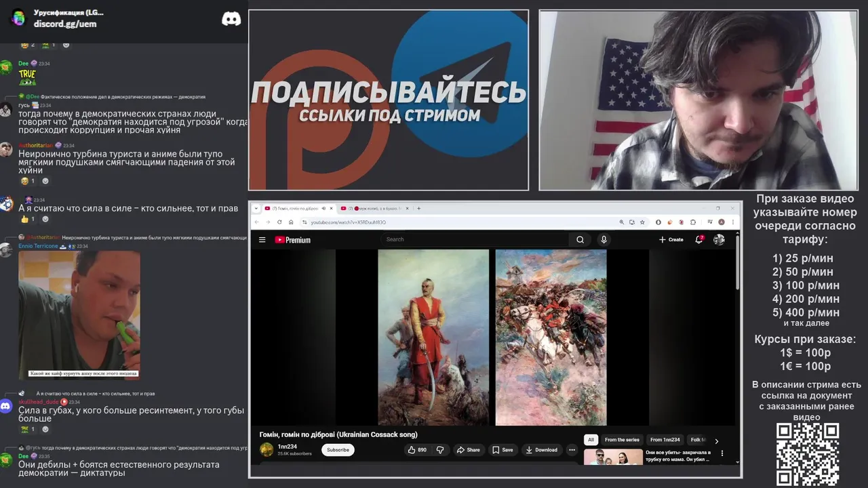Screen dimensions: 868x488
Task: Open options menu for suggested video
Action: [x=722, y=453]
